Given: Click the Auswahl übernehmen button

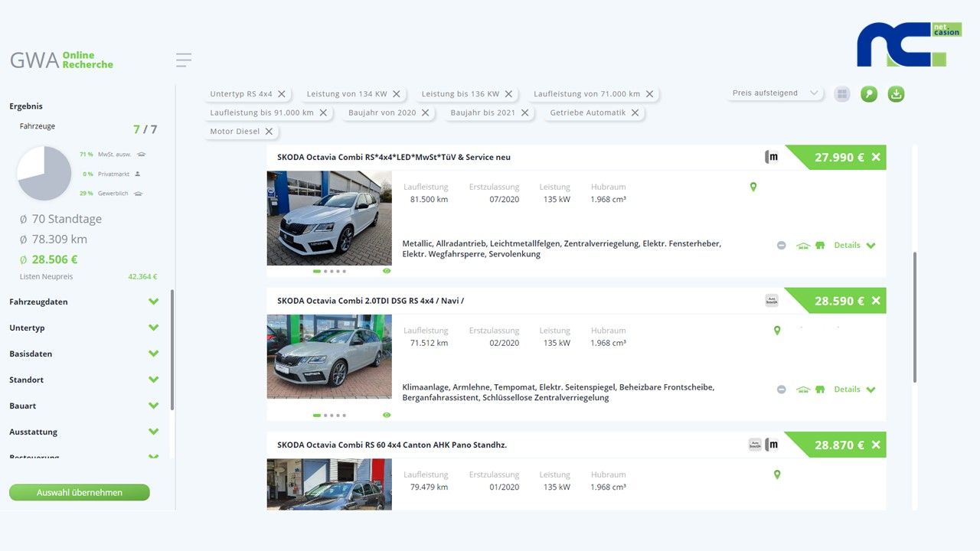Looking at the screenshot, I should [80, 493].
